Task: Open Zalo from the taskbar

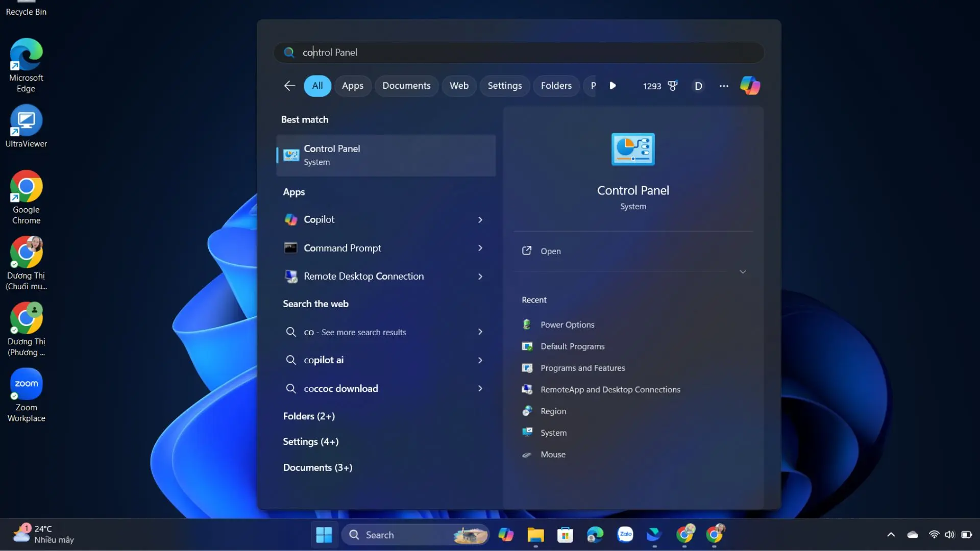Action: point(625,535)
